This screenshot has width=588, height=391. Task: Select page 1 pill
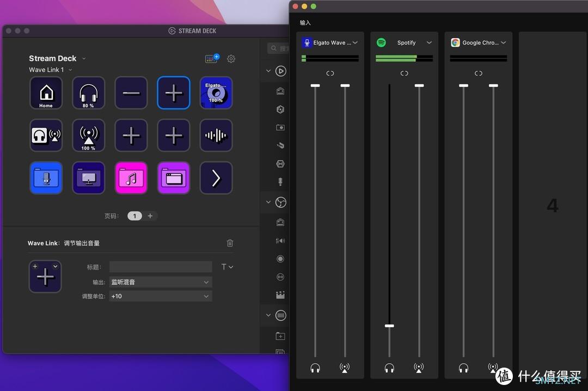pos(134,216)
